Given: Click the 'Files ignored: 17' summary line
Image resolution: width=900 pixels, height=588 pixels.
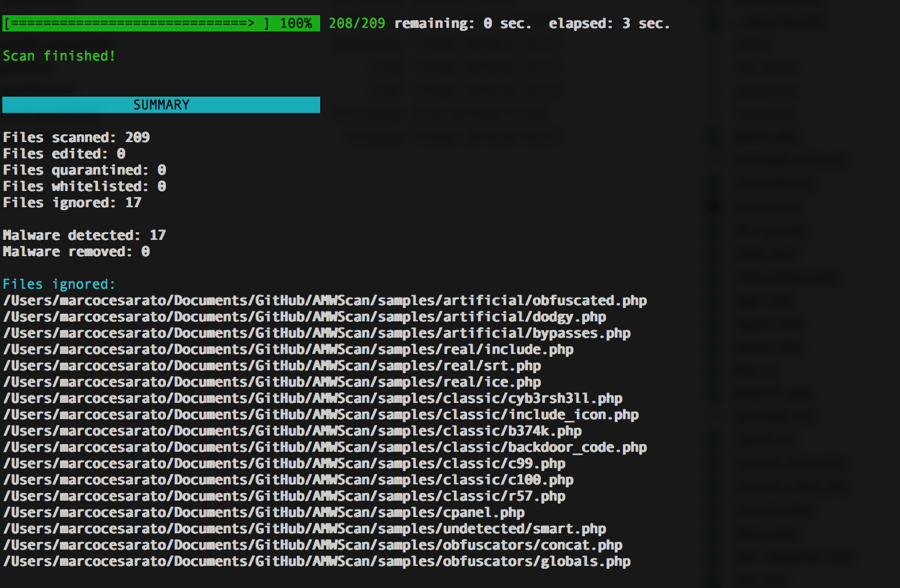Looking at the screenshot, I should pyautogui.click(x=72, y=203).
